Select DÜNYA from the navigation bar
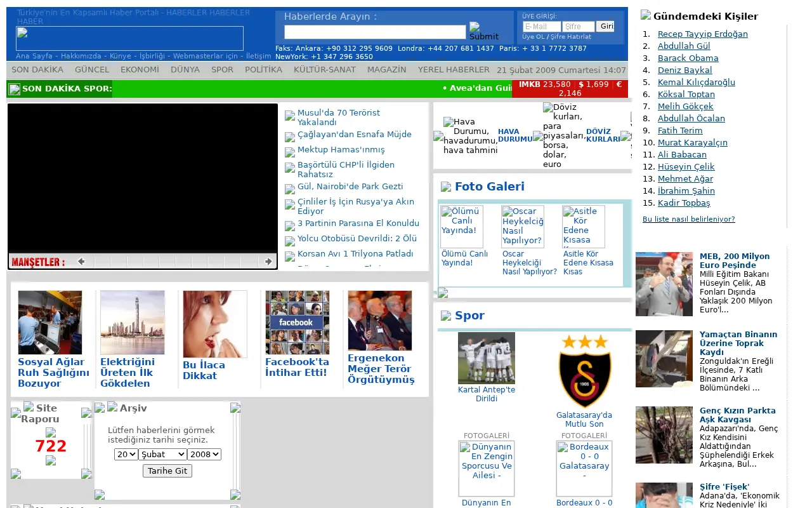The width and height of the screenshot is (812, 508). (185, 70)
